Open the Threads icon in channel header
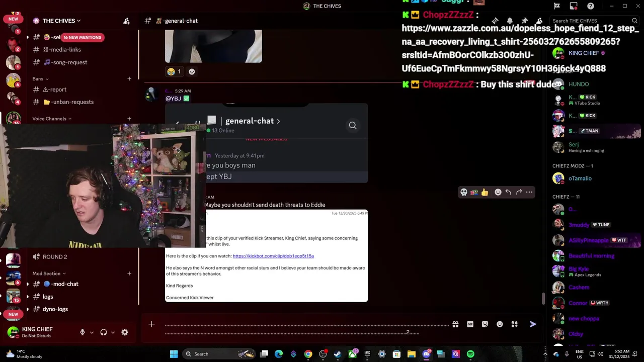The width and height of the screenshot is (644, 362). click(x=495, y=21)
